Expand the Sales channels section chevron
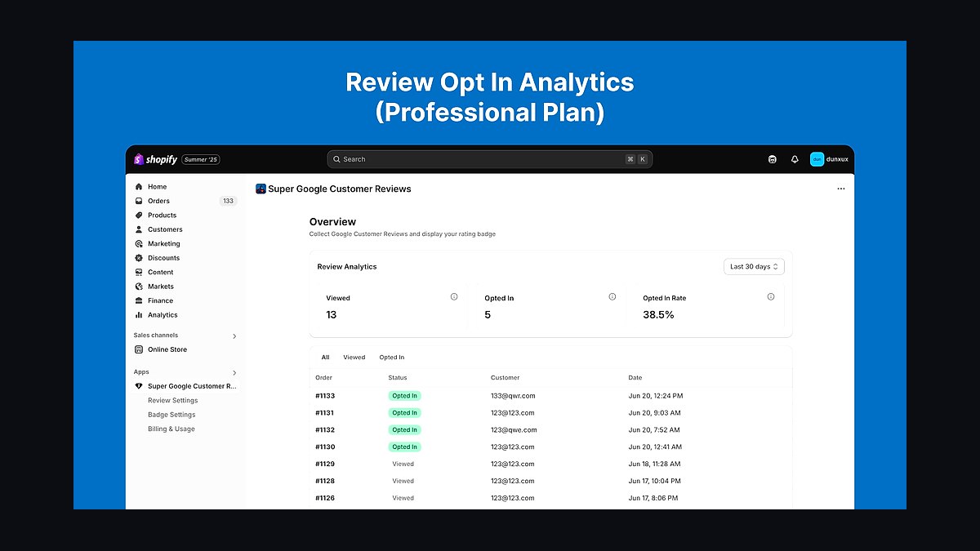Viewport: 980px width, 551px height. (x=234, y=335)
